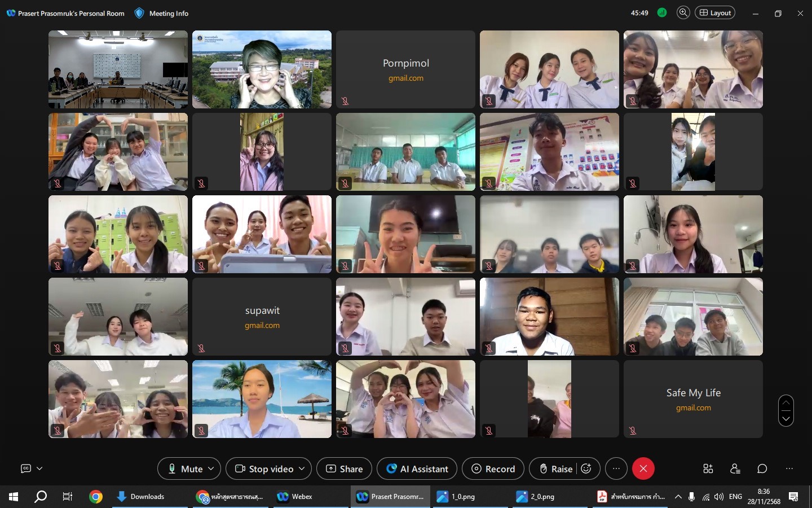Click the green network quality indicator
This screenshot has height=508, width=812.
click(x=662, y=13)
